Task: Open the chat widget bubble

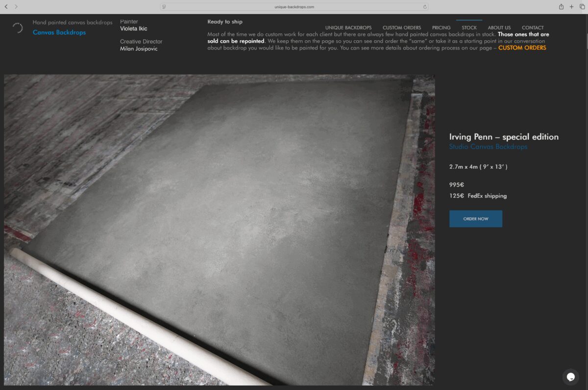Action: click(x=570, y=377)
